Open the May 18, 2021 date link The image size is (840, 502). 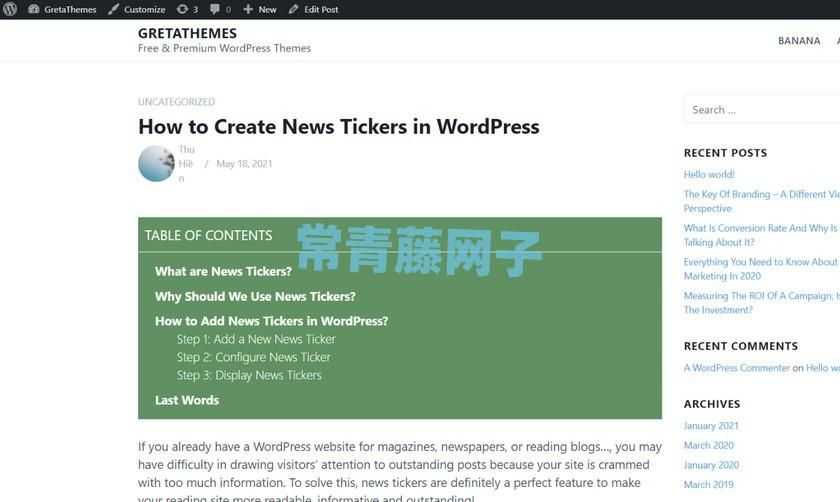244,163
